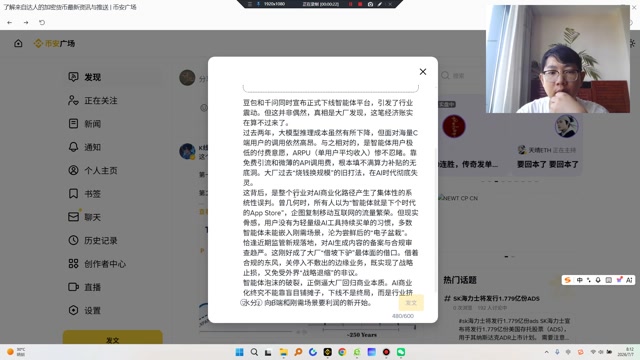Open 书签 bookmarks icon
The image size is (640, 360).
(x=73, y=193)
